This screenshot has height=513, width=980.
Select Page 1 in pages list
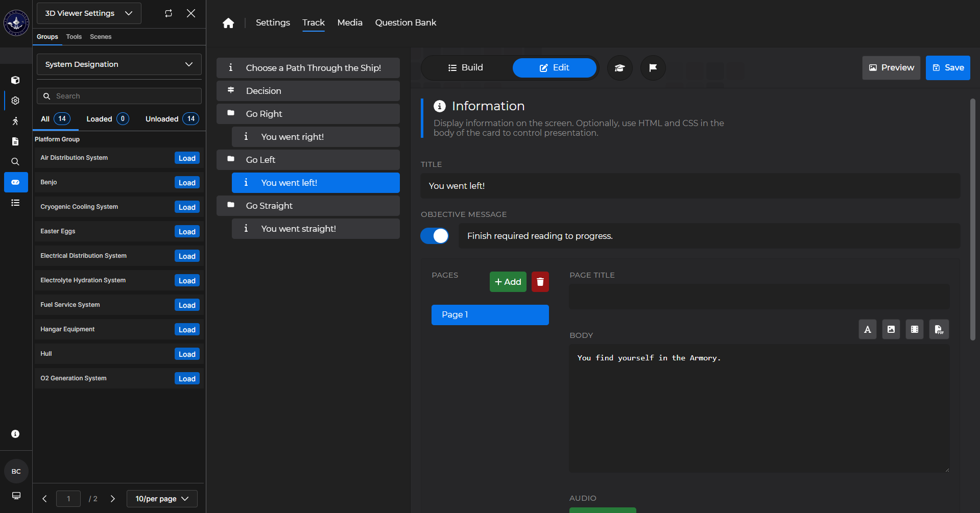pyautogui.click(x=490, y=315)
